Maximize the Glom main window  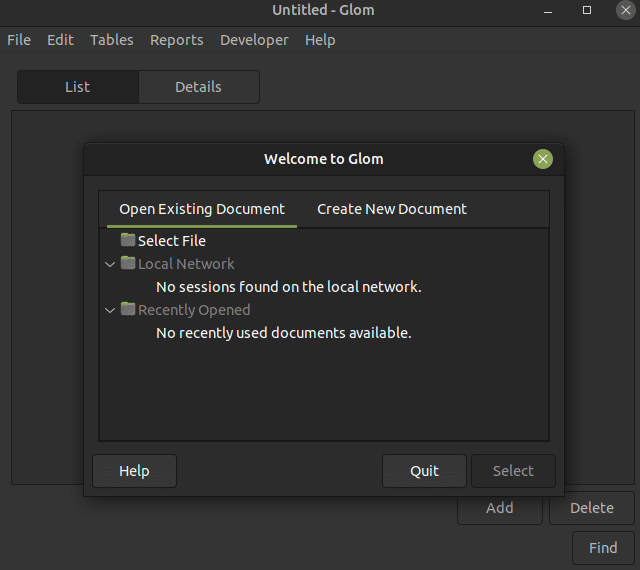tap(587, 10)
